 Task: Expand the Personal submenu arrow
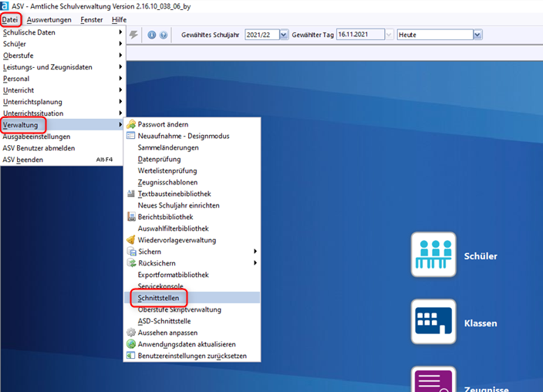tap(120, 79)
